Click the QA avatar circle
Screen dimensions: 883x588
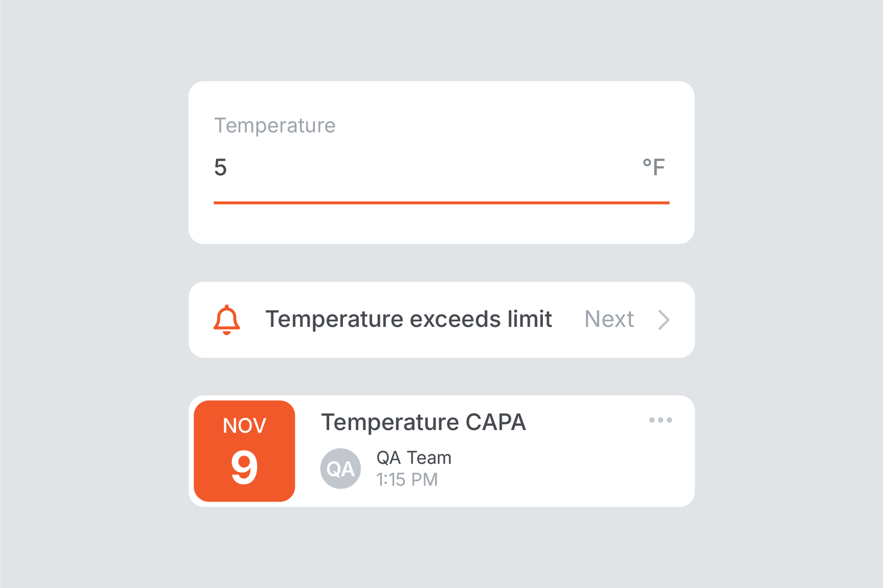(x=341, y=468)
